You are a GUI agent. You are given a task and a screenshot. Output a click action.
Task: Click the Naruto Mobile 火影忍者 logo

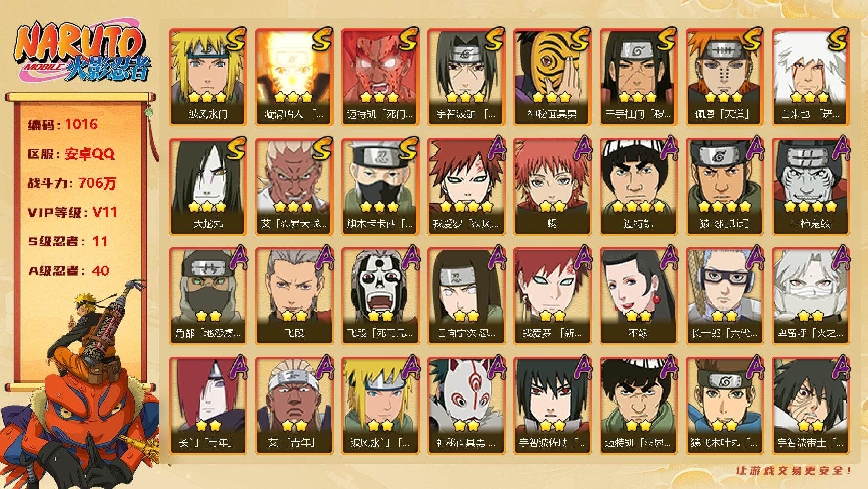[82, 53]
